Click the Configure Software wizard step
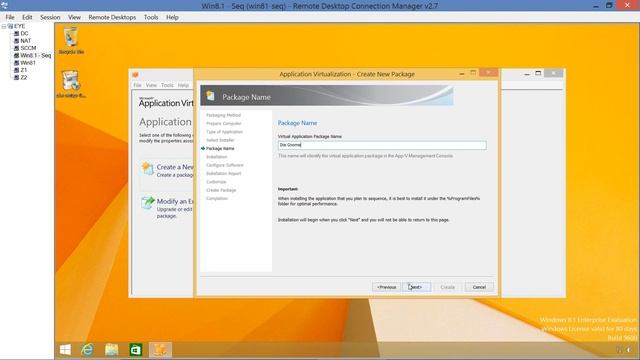This screenshot has width=640, height=360. pos(224,165)
